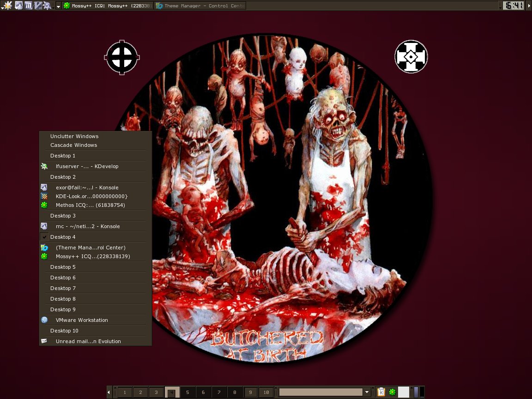The height and width of the screenshot is (399, 532).
Task: Activate lfuserver KDevelop window entry
Action: [95, 166]
